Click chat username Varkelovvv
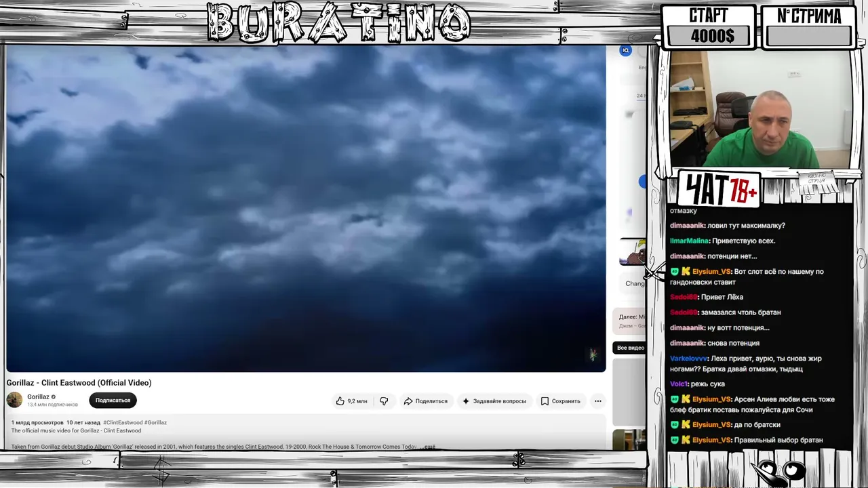This screenshot has width=868, height=488. pyautogui.click(x=689, y=359)
